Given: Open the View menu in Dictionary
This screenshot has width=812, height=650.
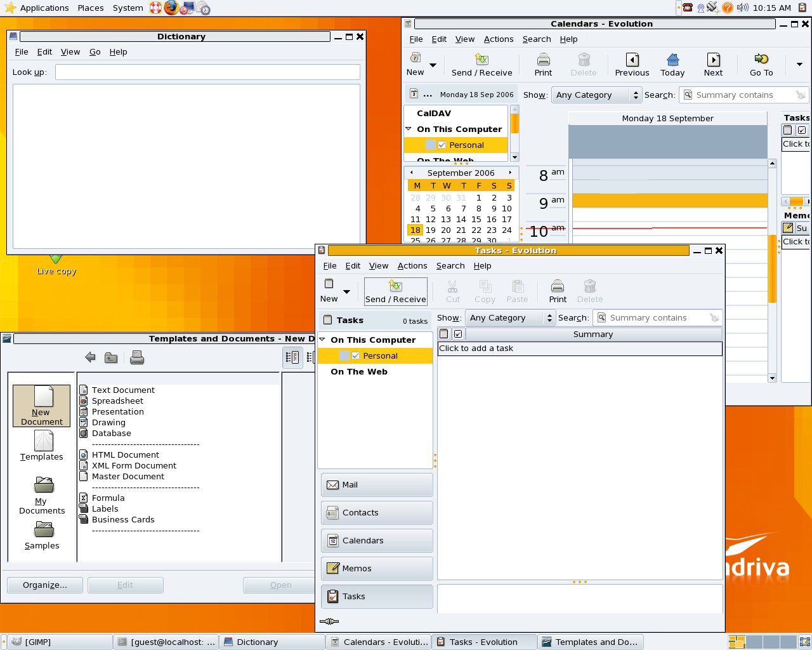Looking at the screenshot, I should point(70,51).
